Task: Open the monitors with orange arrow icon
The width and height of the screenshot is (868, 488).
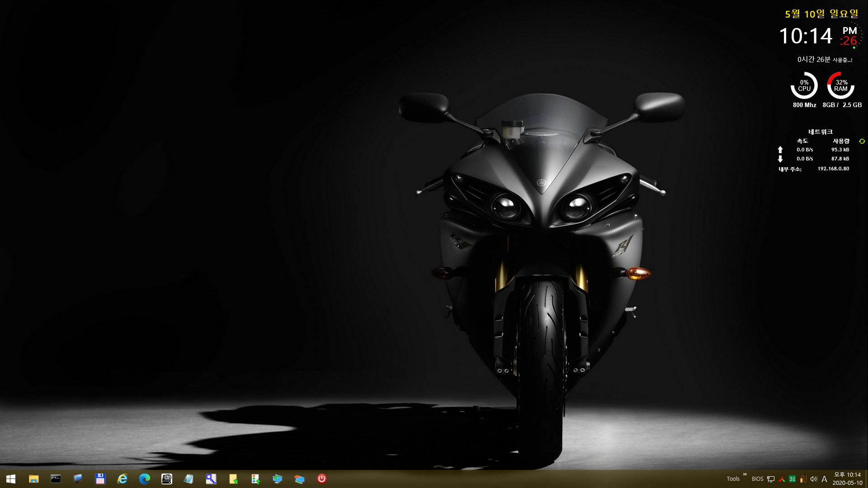Action: tap(299, 479)
